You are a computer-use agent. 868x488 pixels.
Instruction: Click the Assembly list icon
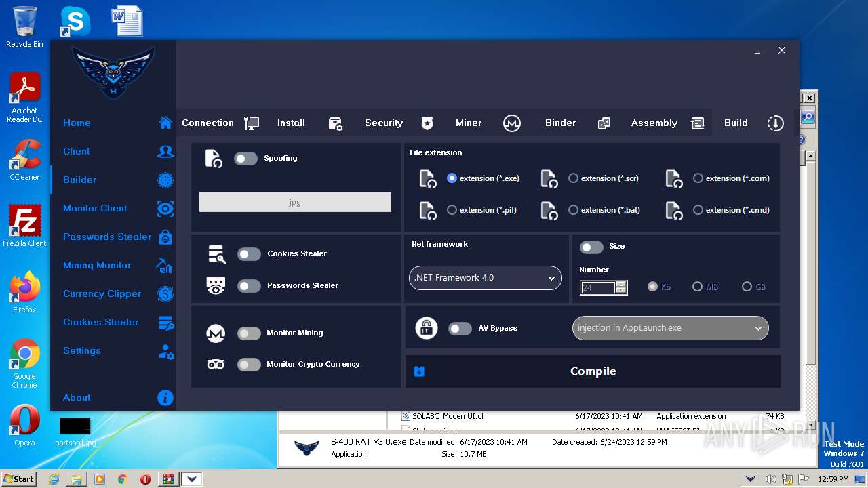coord(698,123)
